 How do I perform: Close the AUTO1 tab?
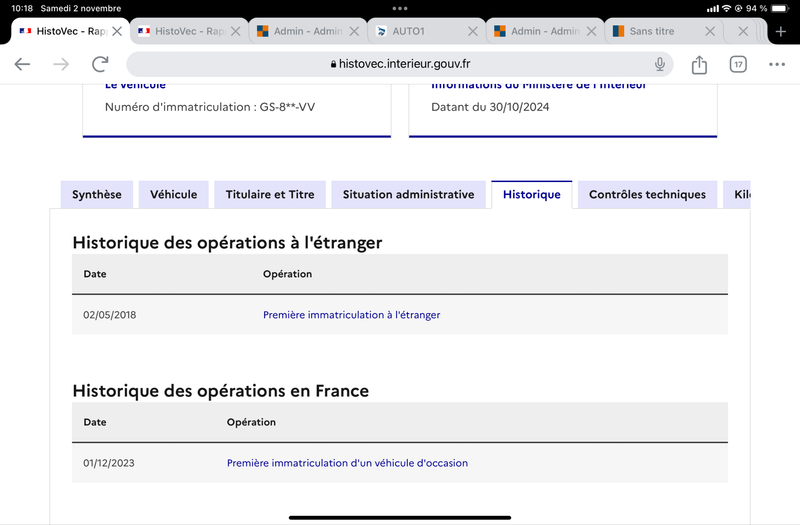click(x=473, y=32)
